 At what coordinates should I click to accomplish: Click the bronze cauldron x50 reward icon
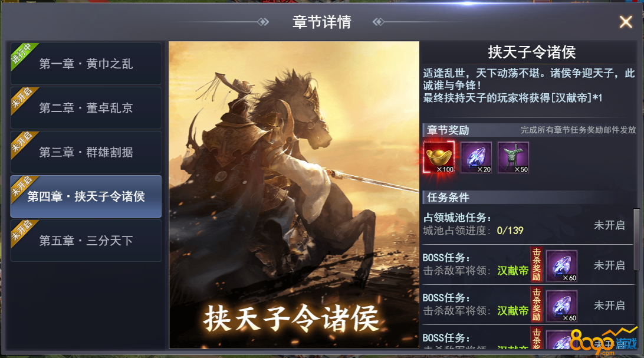tap(513, 157)
